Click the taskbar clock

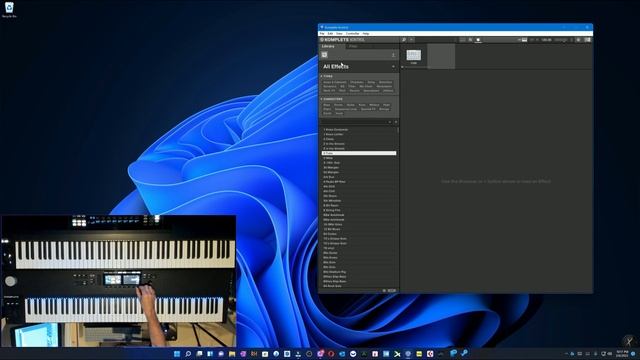[x=622, y=353]
